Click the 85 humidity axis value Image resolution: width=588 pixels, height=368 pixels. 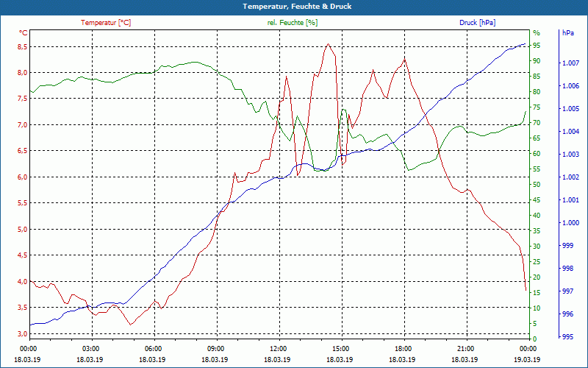click(537, 77)
